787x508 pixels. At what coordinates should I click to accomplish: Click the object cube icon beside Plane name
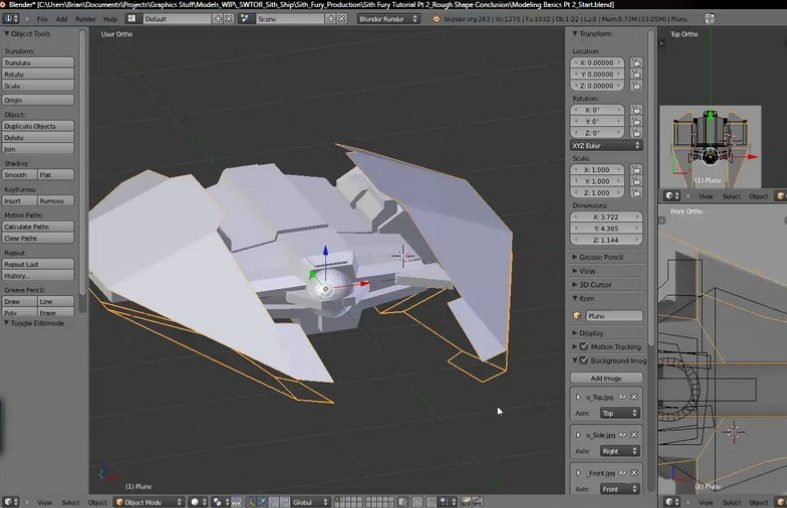click(x=577, y=316)
